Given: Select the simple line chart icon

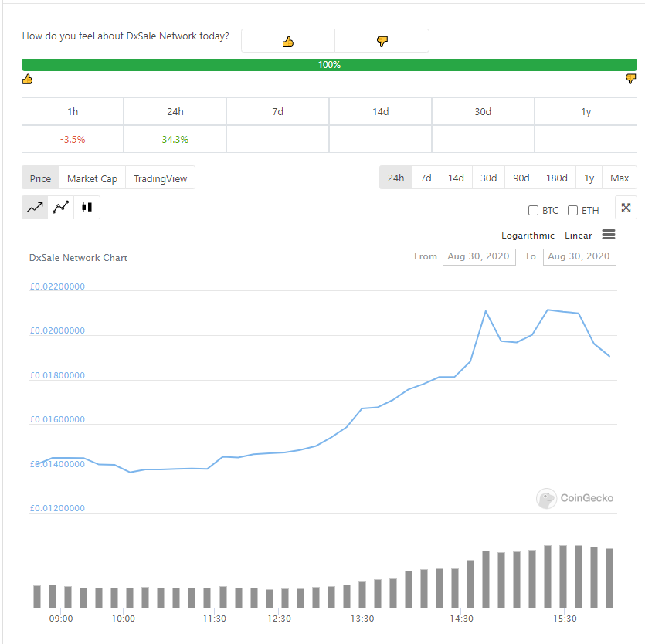Looking at the screenshot, I should (35, 207).
